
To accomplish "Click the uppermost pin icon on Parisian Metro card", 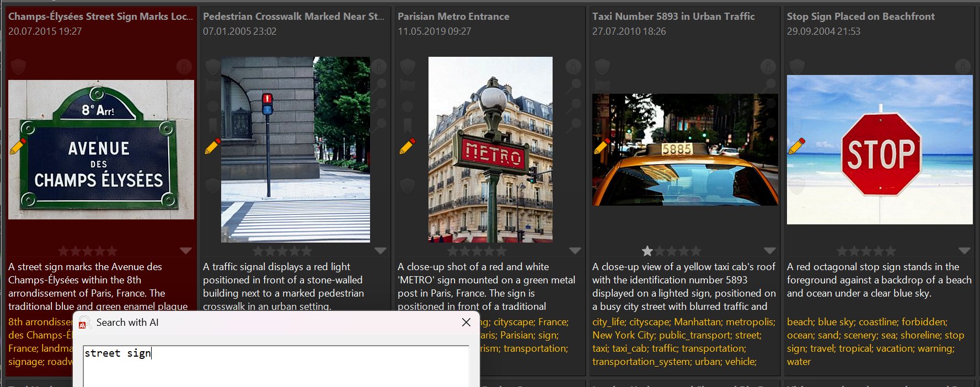I will 574,86.
